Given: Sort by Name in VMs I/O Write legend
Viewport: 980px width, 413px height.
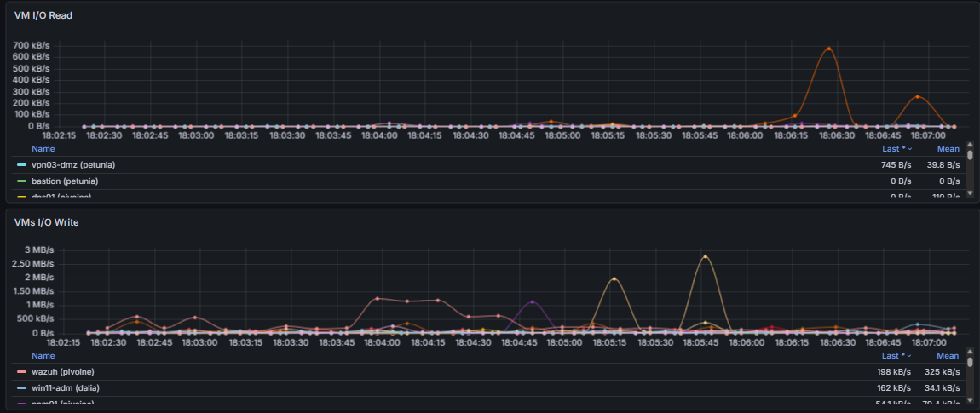Looking at the screenshot, I should click(43, 355).
